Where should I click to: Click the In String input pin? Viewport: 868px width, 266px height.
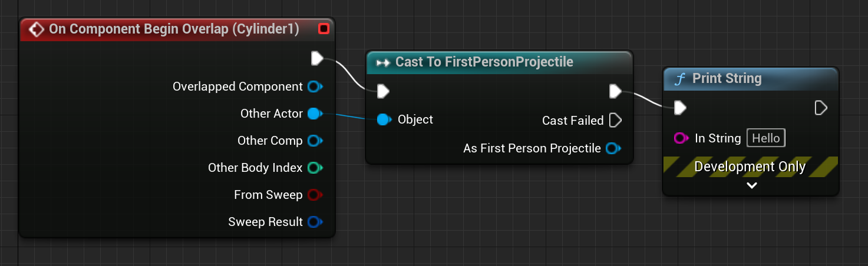pos(681,138)
